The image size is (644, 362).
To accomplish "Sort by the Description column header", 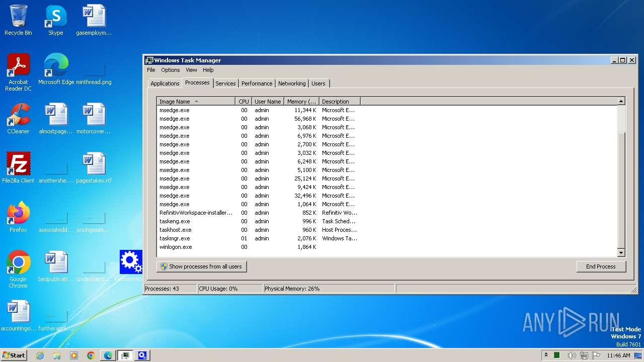I will coord(340,102).
